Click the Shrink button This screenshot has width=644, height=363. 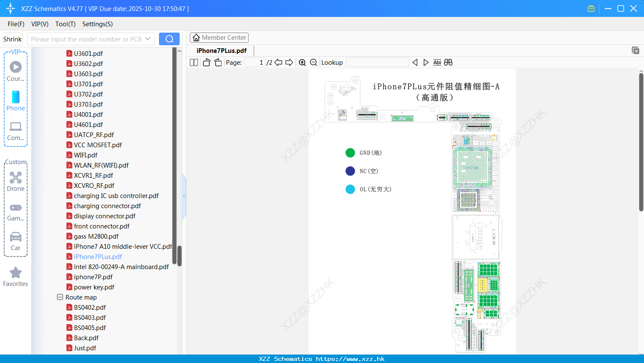coord(12,39)
